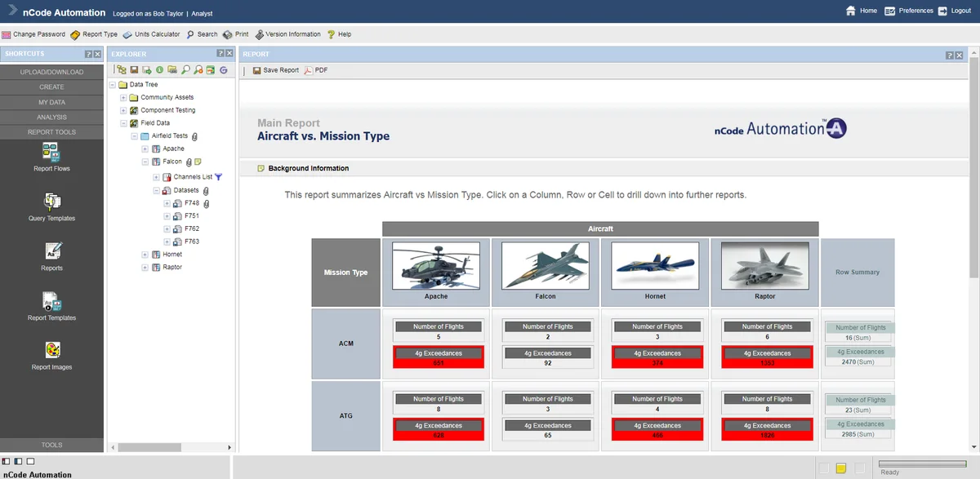This screenshot has width=980, height=479.
Task: Click the yellow note icon beside Falcon
Action: 198,162
